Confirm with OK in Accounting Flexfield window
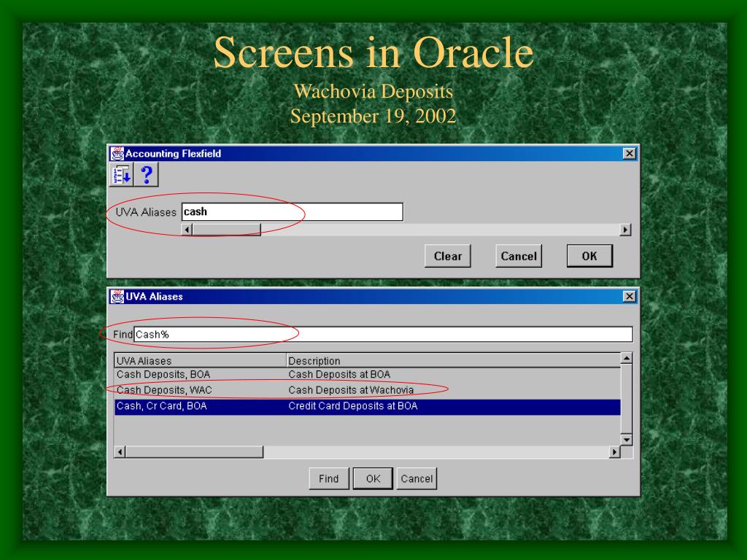Screen dimensions: 747x560 [589, 256]
